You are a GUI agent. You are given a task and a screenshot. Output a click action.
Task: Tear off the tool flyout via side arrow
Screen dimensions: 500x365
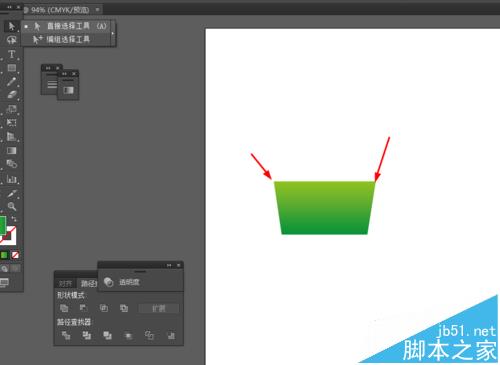click(113, 33)
